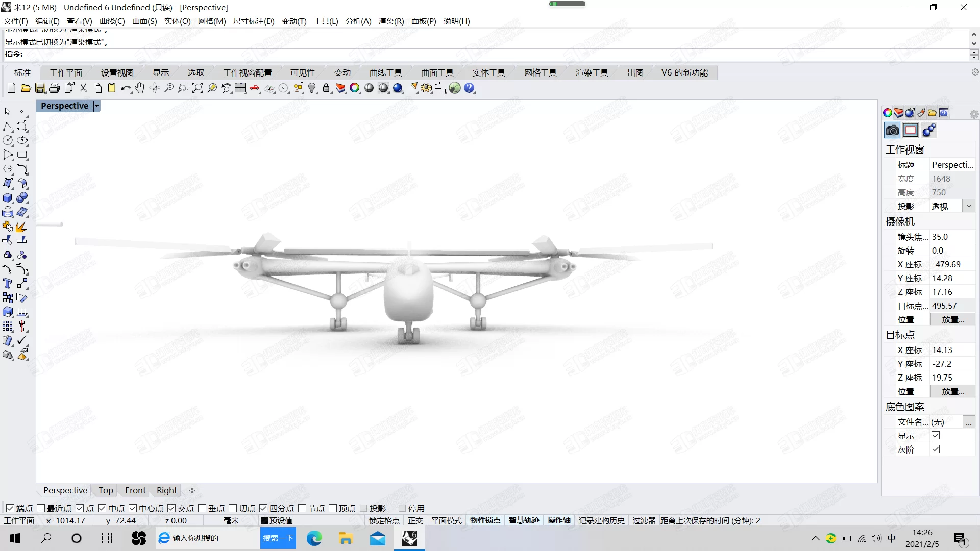This screenshot has width=980, height=551.
Task: Toggle the 四分点 (Quad) osnap checkbox
Action: click(x=263, y=508)
